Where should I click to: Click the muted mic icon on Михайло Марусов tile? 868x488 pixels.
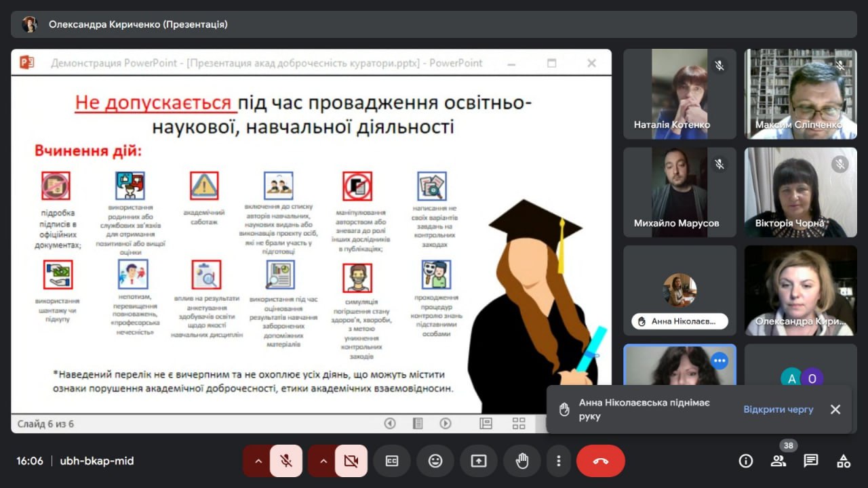[719, 164]
